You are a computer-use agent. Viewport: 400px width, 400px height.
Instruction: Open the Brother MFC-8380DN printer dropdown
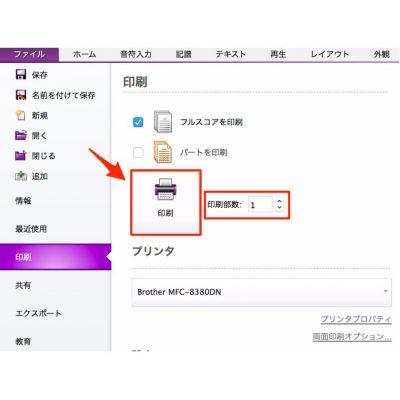[261, 292]
